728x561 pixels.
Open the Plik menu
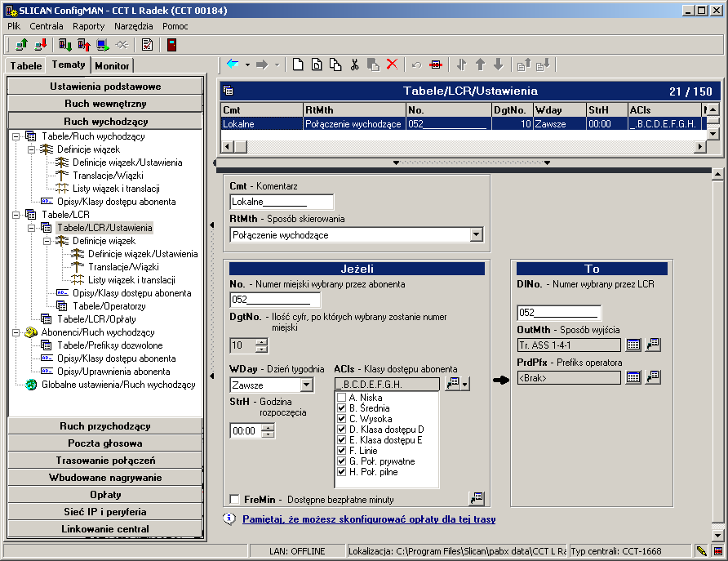(14, 26)
